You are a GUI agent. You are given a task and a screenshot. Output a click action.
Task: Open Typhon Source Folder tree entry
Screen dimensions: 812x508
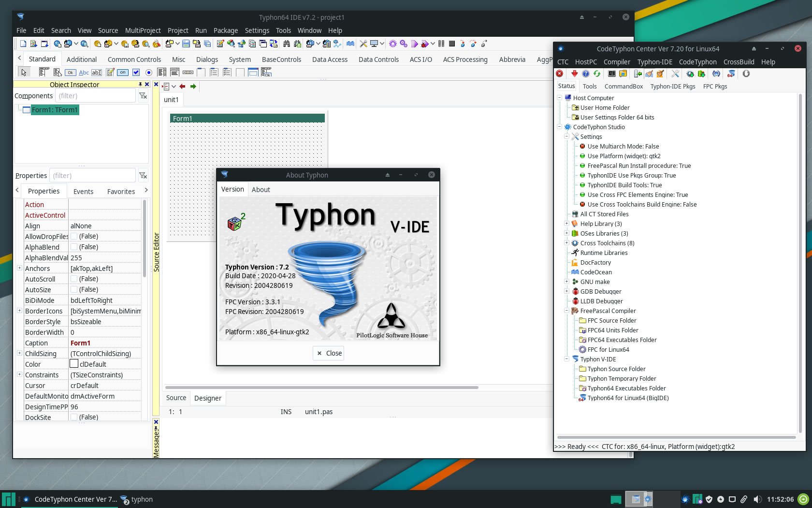[616, 369]
